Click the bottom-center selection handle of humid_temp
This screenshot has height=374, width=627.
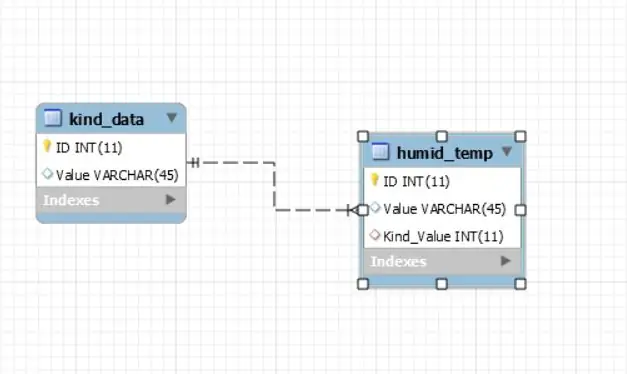[x=441, y=284]
